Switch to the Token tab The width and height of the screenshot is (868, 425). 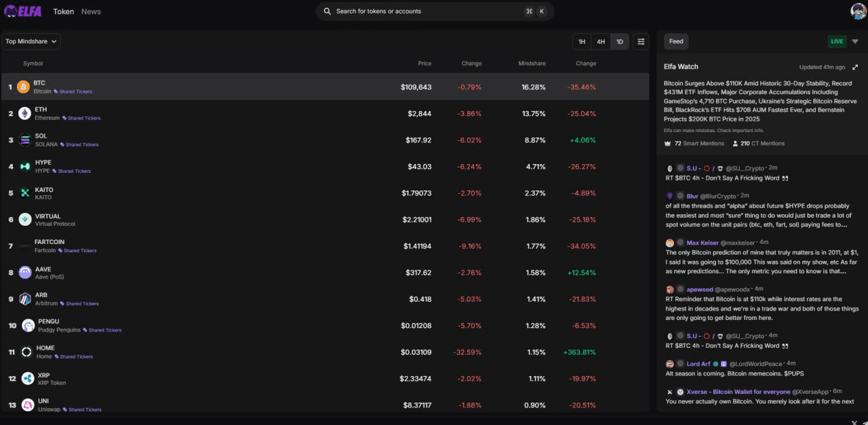(64, 12)
